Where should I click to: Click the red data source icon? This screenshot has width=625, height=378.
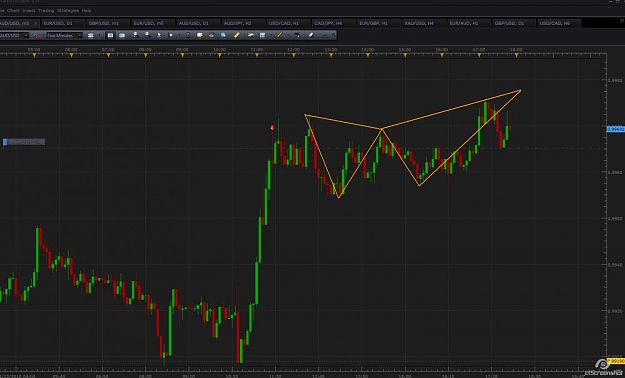36,35
